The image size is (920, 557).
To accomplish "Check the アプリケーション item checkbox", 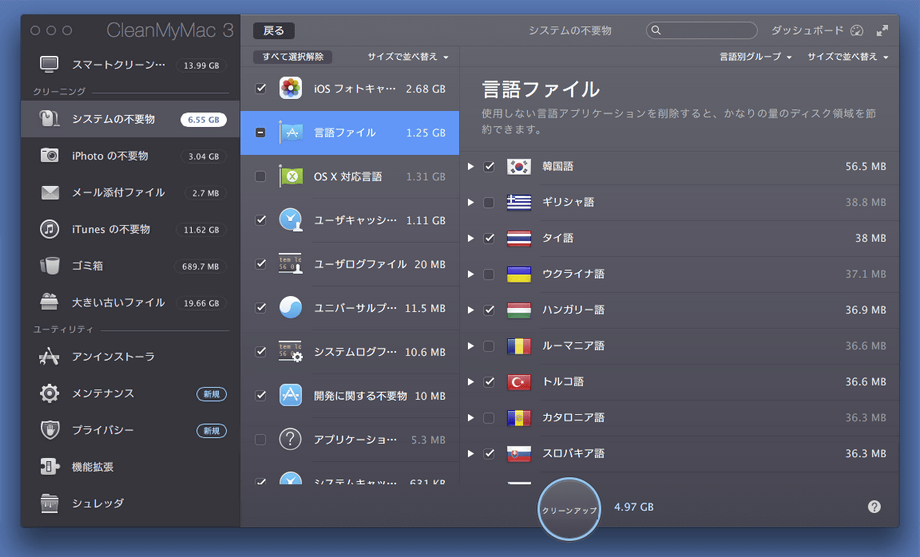I will coord(261,439).
